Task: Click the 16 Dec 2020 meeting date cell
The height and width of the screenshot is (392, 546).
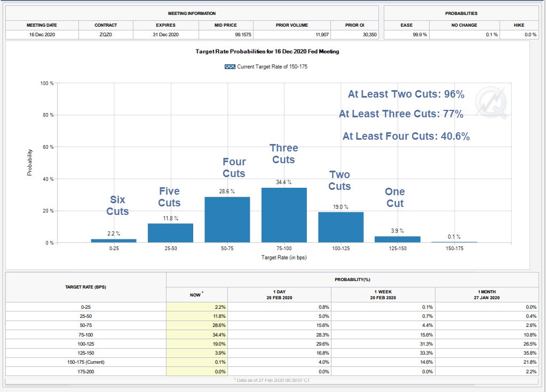Action: pos(42,35)
